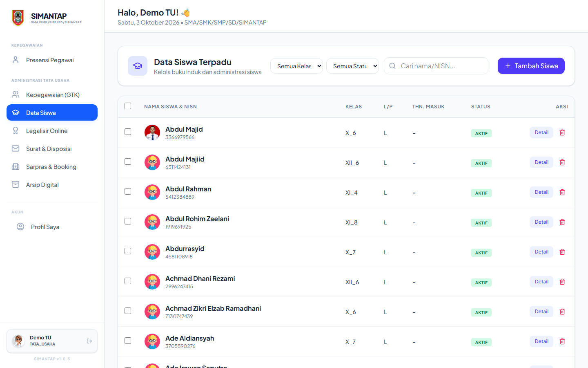Click the KELAS column header

(x=354, y=107)
